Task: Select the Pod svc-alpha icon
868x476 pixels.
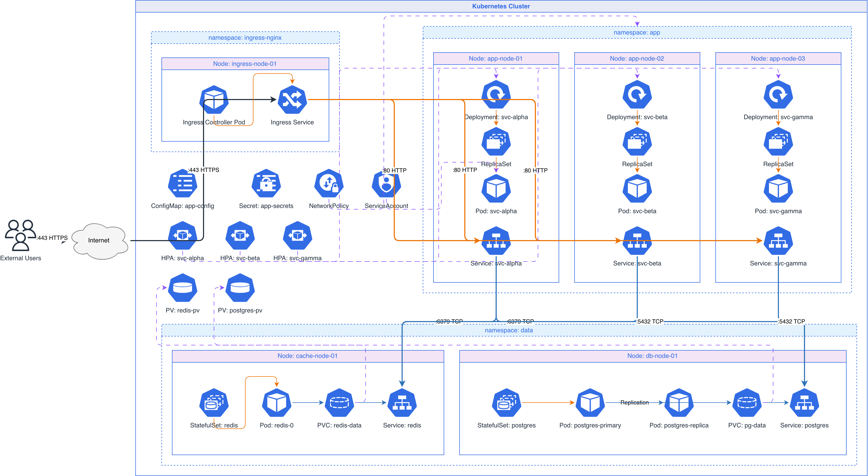Action: pyautogui.click(x=496, y=188)
